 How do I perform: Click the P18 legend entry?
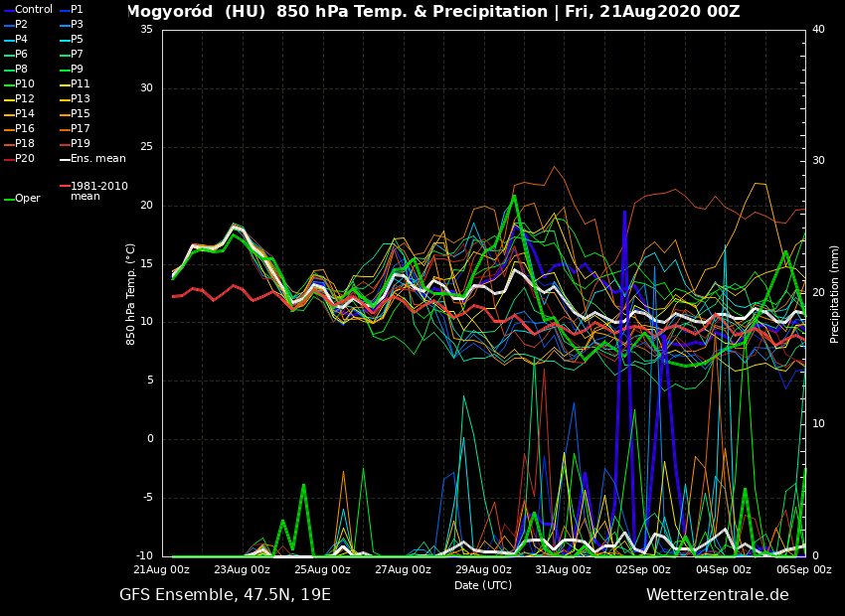click(25, 144)
